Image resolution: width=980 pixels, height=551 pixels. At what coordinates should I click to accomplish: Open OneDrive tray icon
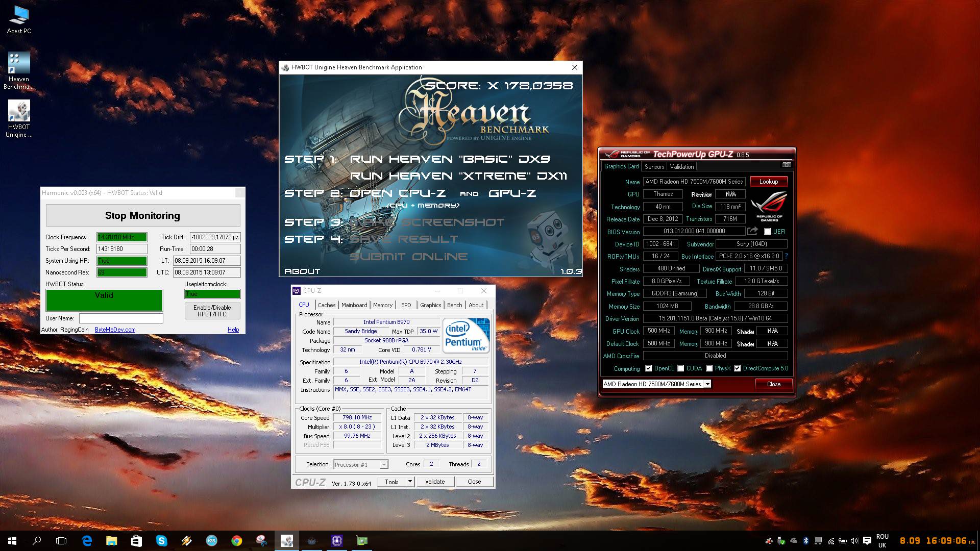pyautogui.click(x=794, y=541)
